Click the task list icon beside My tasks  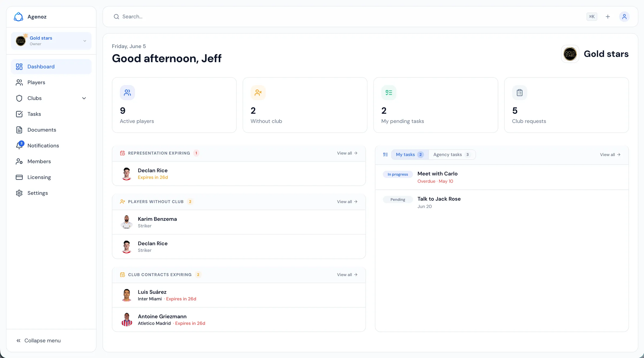(385, 155)
